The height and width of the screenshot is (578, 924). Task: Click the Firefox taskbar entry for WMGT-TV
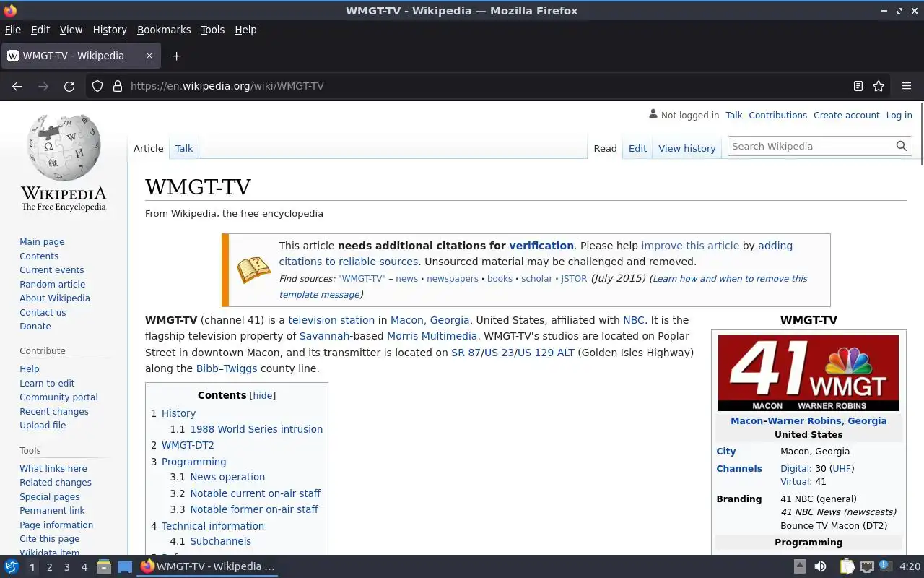(208, 566)
